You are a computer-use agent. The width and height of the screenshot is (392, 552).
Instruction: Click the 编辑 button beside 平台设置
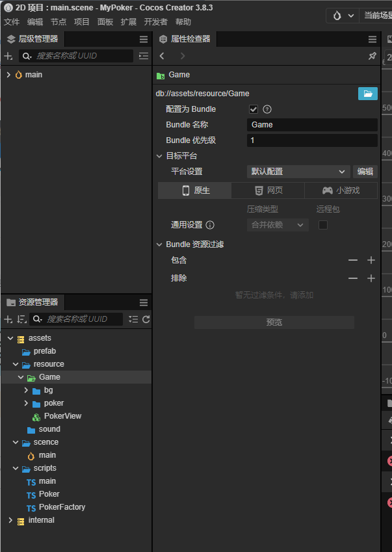click(x=365, y=172)
